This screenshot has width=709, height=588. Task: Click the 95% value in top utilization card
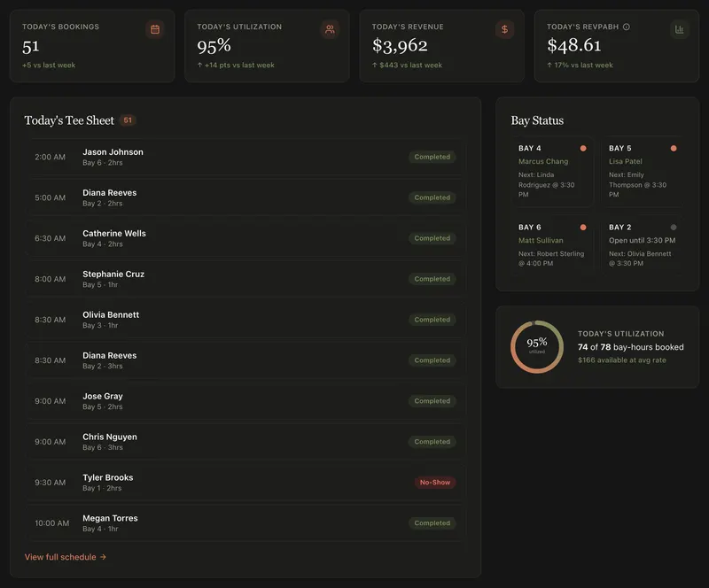[x=214, y=46]
